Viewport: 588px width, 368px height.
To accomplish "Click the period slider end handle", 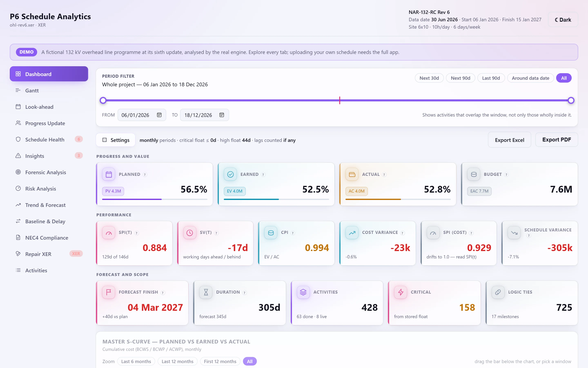I will 571,100.
